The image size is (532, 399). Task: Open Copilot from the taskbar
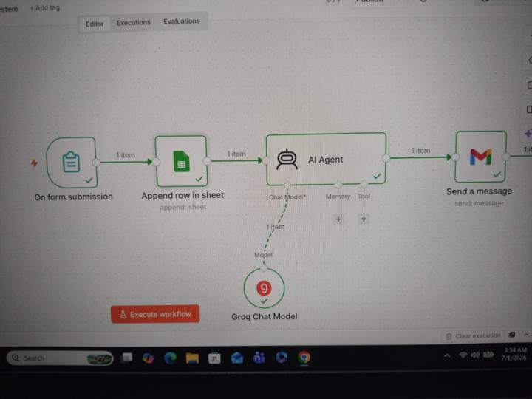pyautogui.click(x=148, y=358)
